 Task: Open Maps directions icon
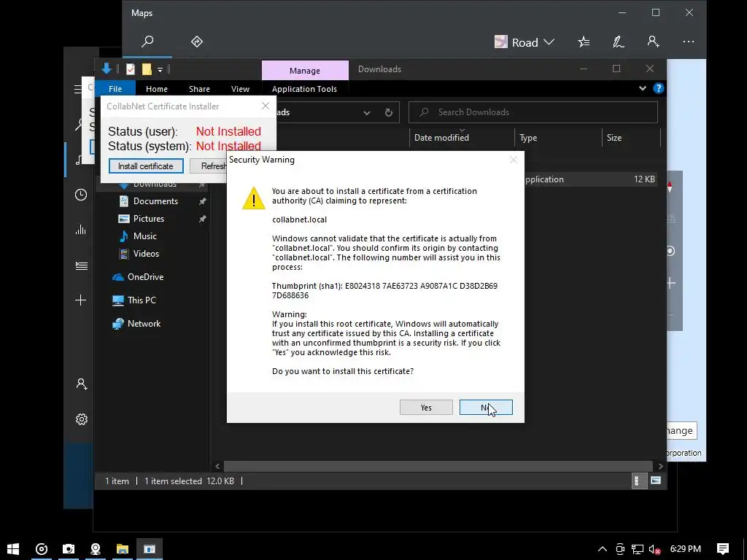click(197, 42)
